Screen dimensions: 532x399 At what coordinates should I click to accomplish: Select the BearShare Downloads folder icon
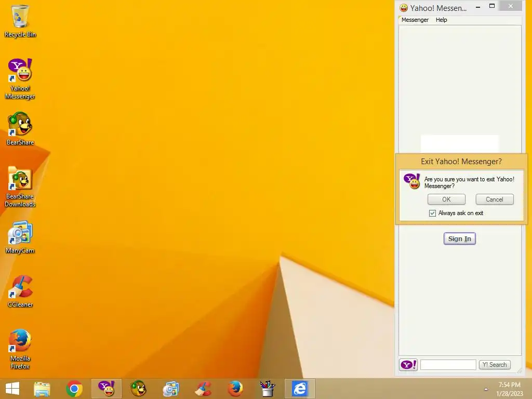point(20,187)
